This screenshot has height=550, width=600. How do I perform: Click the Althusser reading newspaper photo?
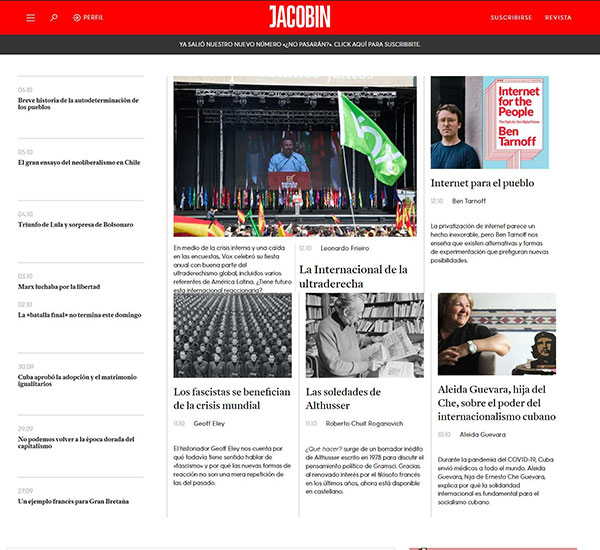[365, 335]
